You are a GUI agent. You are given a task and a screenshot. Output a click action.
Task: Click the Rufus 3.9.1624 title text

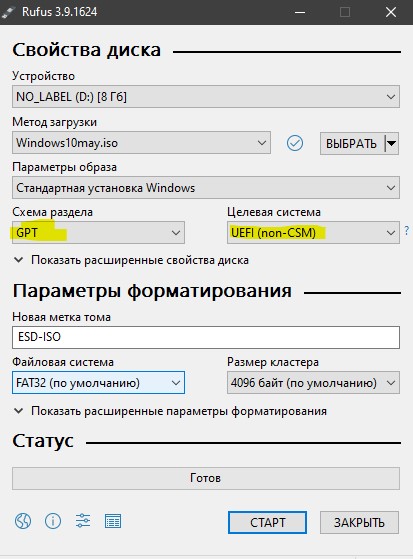(x=60, y=12)
